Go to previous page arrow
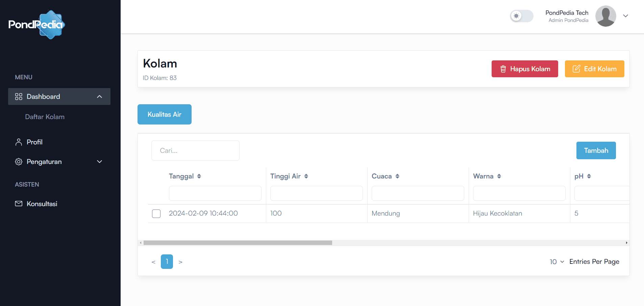 [153, 262]
